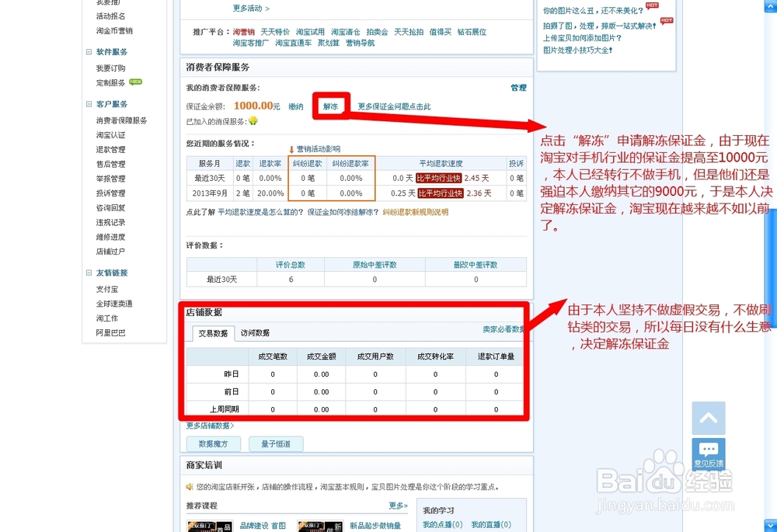Open 店铺过户 sidebar item
This screenshot has height=532, width=777.
(x=110, y=251)
